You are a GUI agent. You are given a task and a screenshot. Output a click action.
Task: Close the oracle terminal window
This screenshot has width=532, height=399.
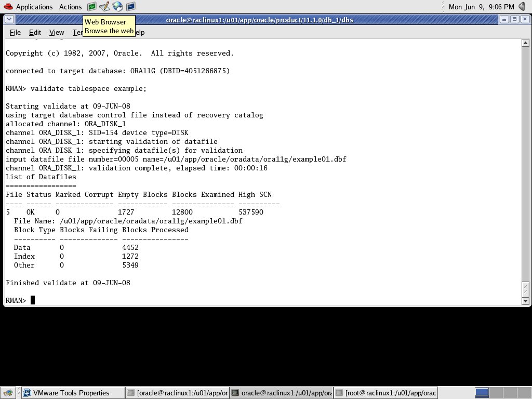click(525, 19)
